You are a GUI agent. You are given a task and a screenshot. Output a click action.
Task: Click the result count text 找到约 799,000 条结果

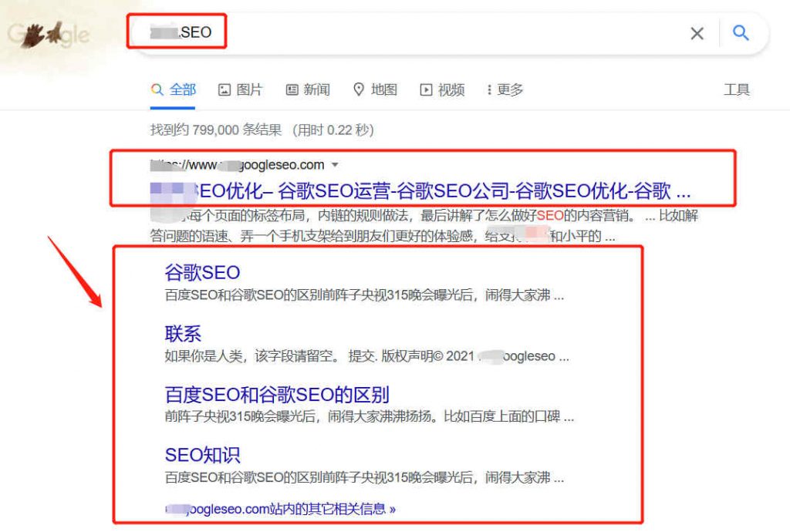tap(216, 130)
